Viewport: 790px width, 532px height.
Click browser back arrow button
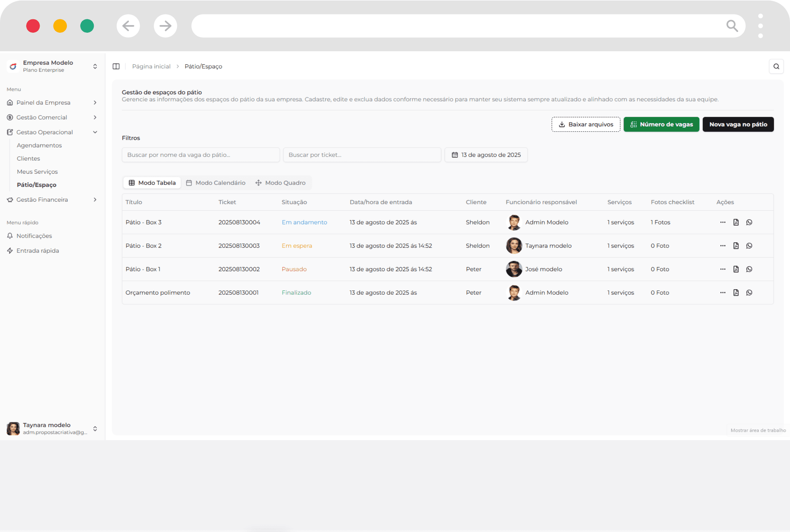tap(128, 26)
